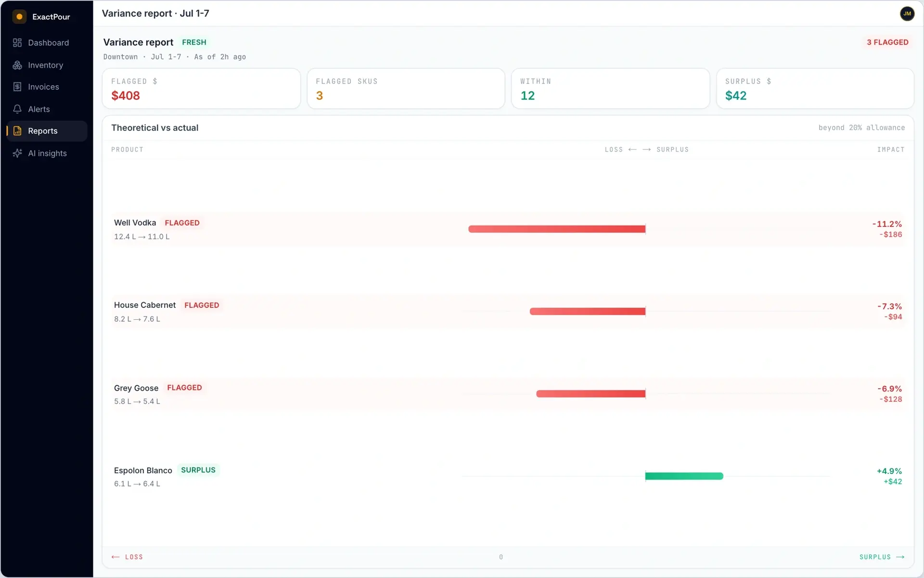Click the -$128 impact amount

[890, 399]
